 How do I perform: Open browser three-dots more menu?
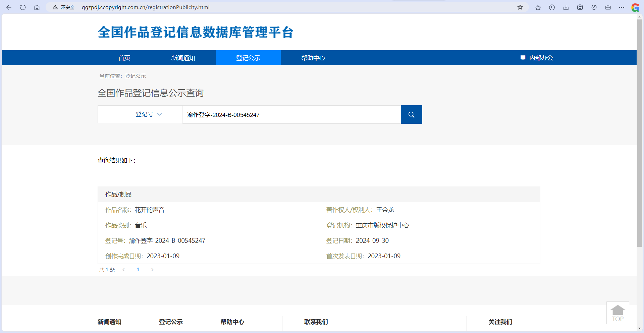[x=622, y=7]
